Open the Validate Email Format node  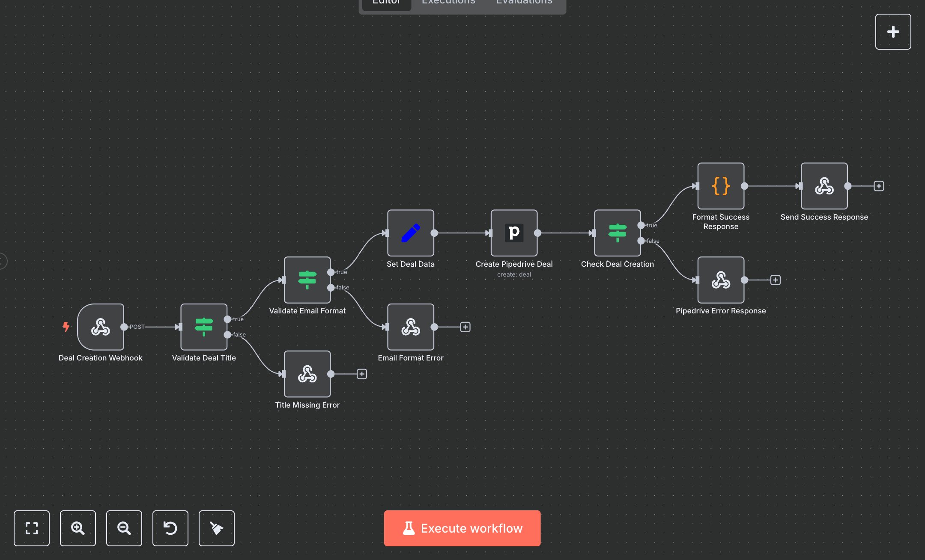click(307, 280)
